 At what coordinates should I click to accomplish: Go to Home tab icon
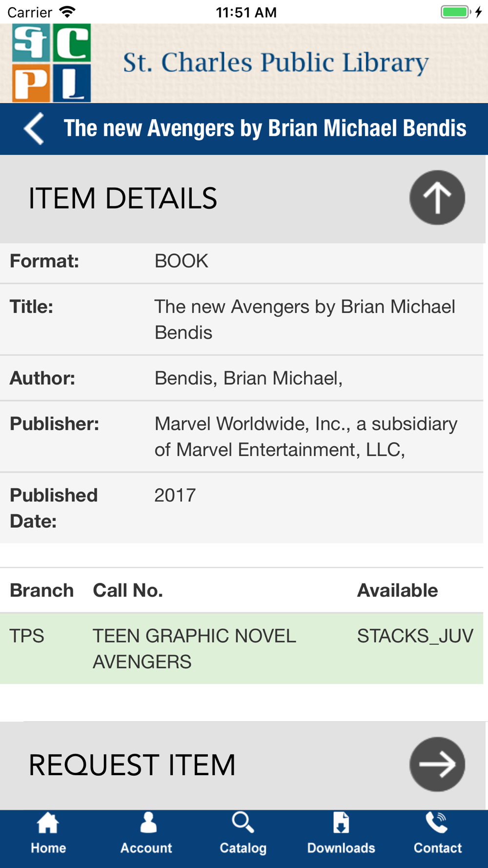pos(48,823)
